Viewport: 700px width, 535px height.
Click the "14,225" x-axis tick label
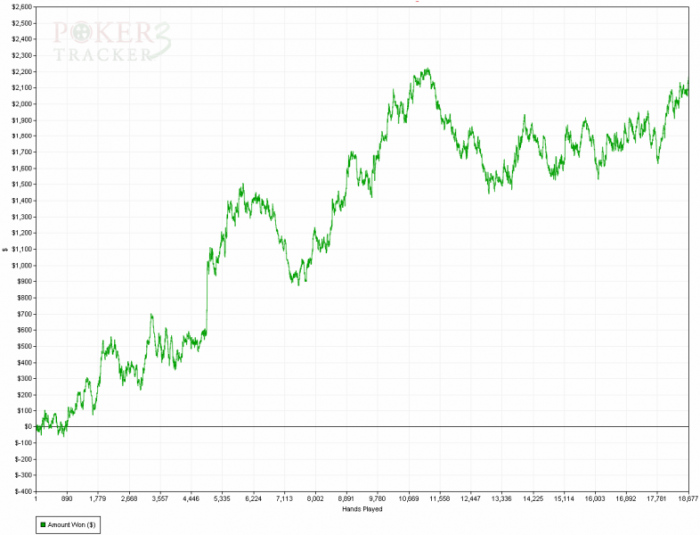[533, 498]
